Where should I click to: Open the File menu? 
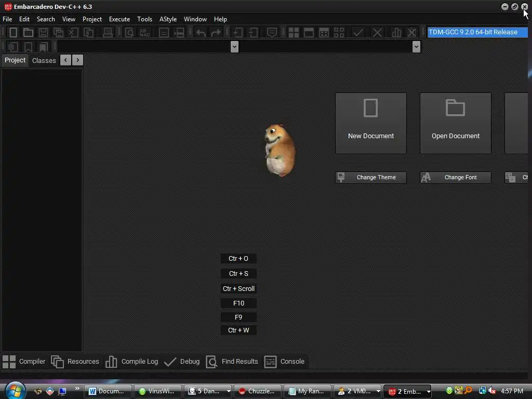7,19
